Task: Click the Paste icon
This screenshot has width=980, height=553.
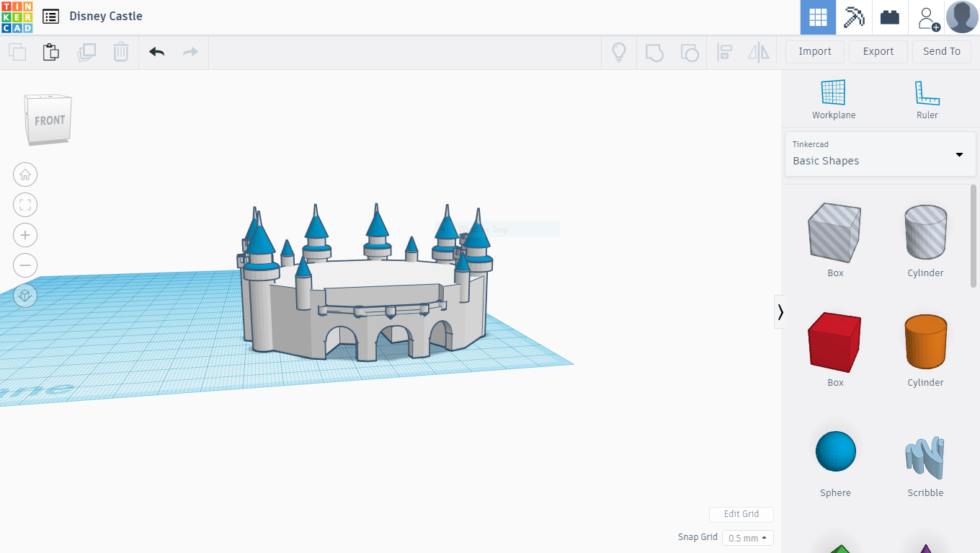Action: 50,52
